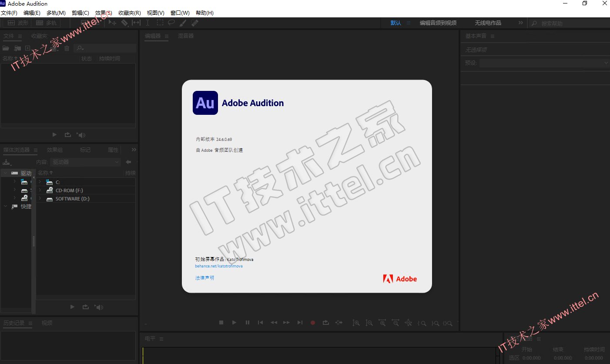
Task: Expand the C: drive row
Action: [40, 182]
